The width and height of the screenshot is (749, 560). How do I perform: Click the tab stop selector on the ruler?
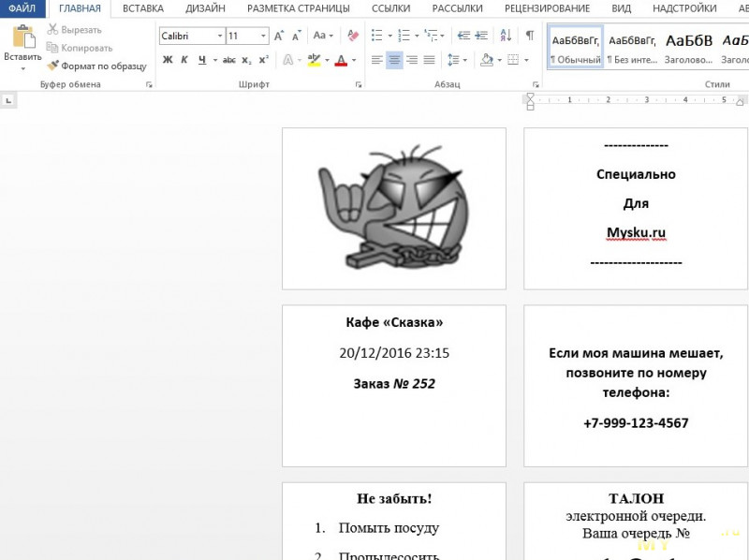(x=8, y=101)
